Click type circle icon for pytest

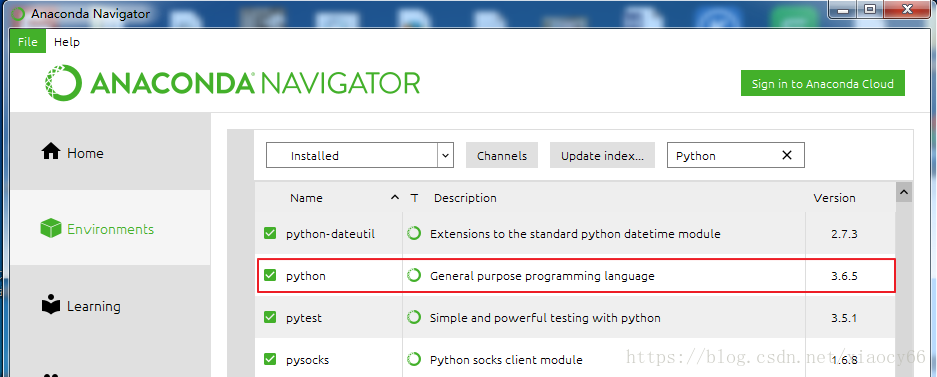point(414,317)
